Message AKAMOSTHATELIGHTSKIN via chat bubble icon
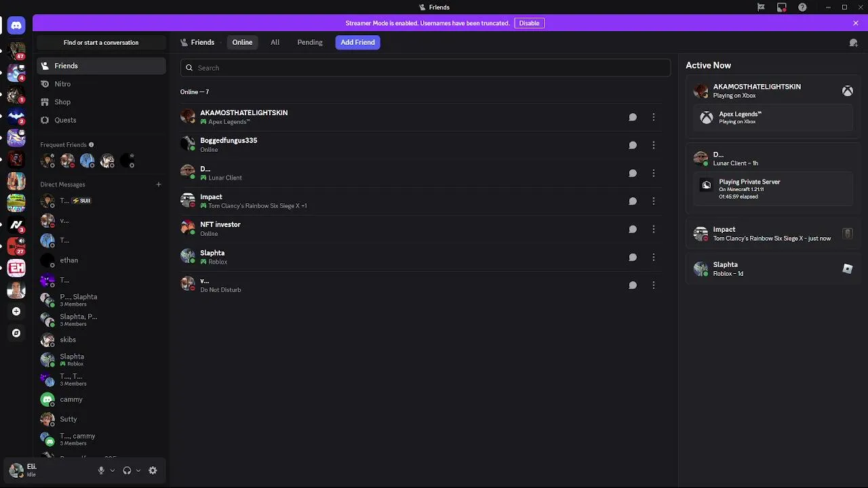This screenshot has width=868, height=488. (x=633, y=117)
